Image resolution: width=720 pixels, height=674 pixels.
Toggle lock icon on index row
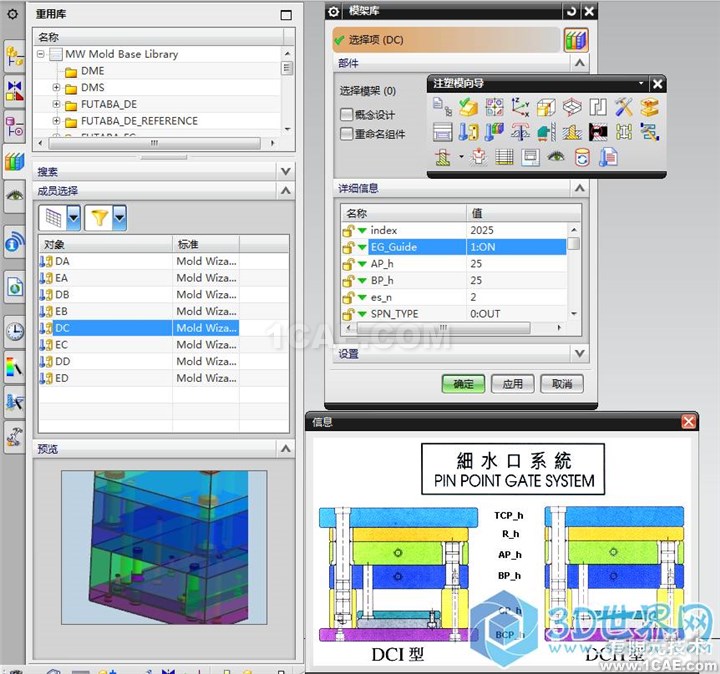349,230
